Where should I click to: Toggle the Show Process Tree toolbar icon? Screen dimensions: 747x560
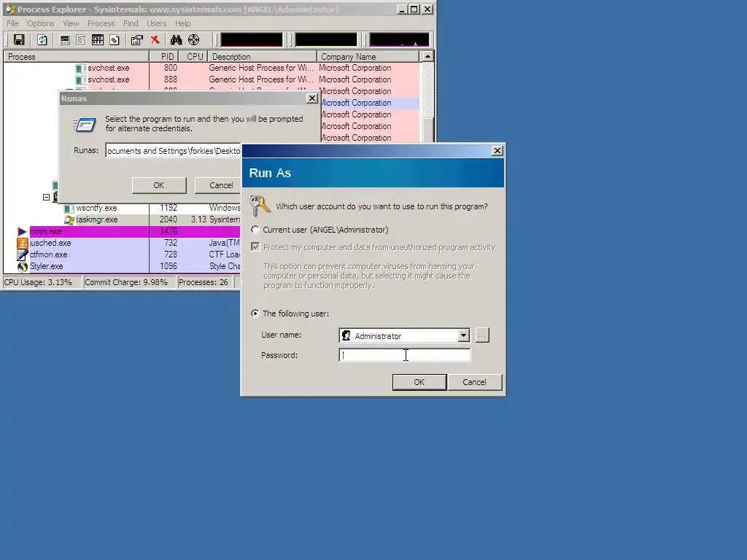(x=81, y=40)
